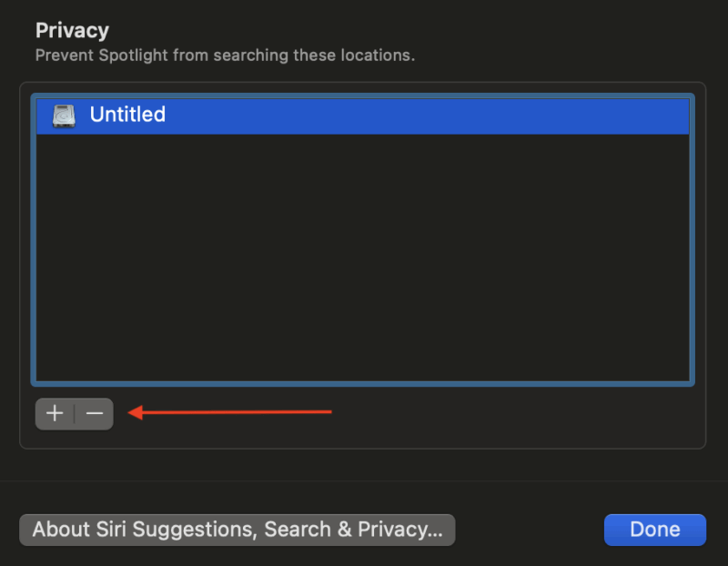Screen dimensions: 728x566
Task: Click the Privacy heading text
Action: click(72, 30)
